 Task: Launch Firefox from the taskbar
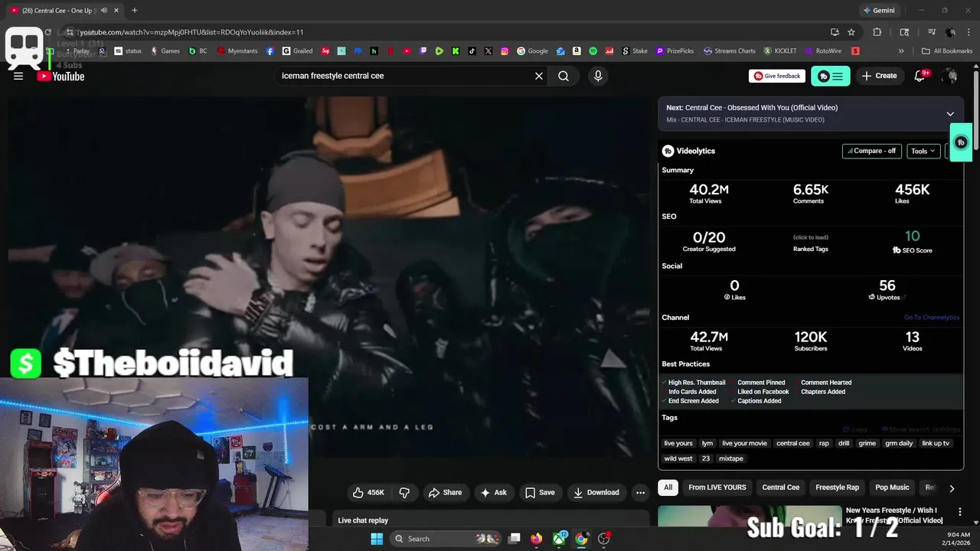pos(537,539)
